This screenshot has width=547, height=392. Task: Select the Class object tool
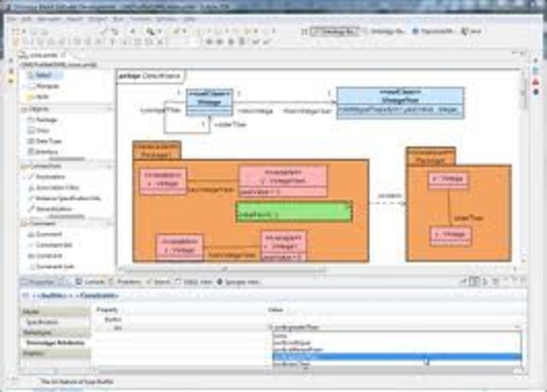tap(39, 131)
